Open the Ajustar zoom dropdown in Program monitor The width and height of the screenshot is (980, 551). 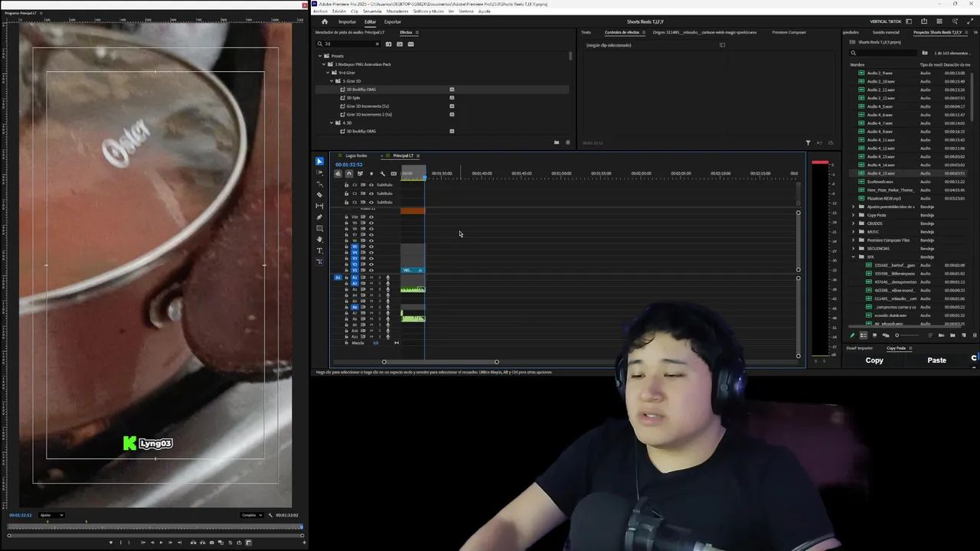click(51, 515)
